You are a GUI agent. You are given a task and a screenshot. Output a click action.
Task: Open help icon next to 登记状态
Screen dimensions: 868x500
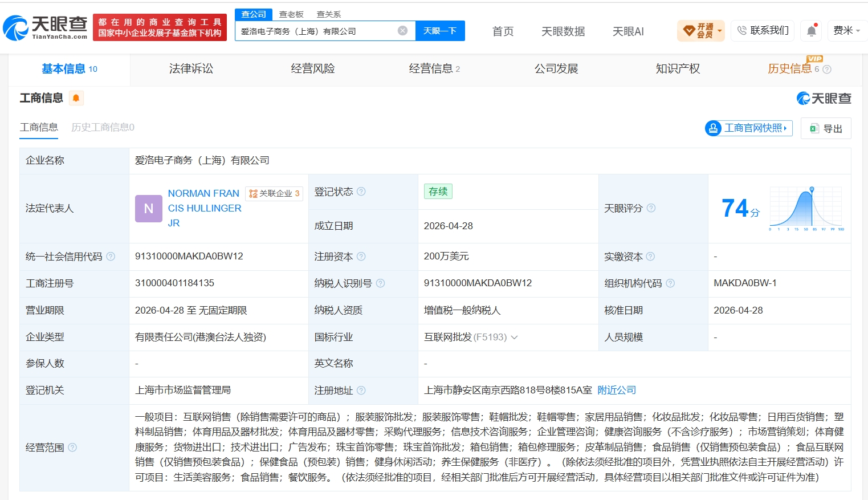[361, 192]
